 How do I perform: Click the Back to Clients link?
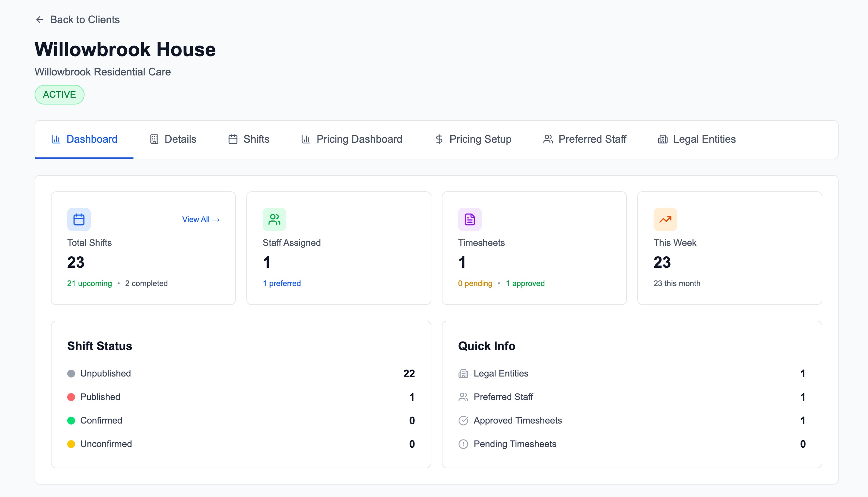pyautogui.click(x=85, y=20)
